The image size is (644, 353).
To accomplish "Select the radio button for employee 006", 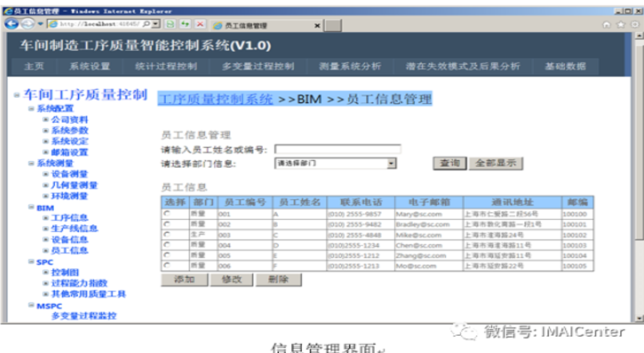I will (x=167, y=265).
